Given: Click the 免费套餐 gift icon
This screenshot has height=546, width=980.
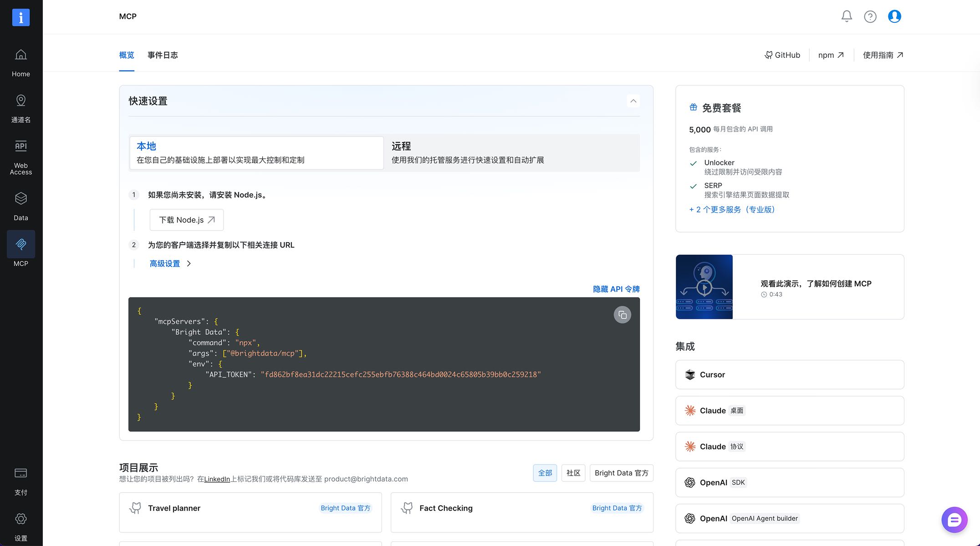Looking at the screenshot, I should tap(693, 107).
